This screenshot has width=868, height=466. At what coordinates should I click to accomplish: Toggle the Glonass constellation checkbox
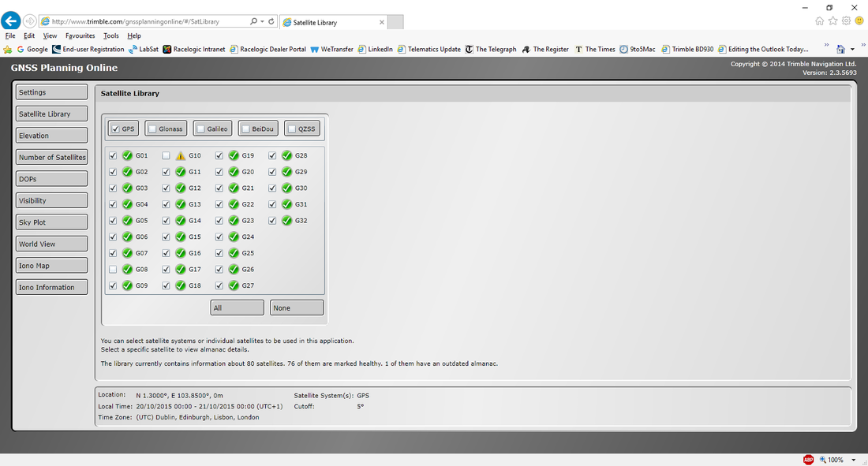click(152, 129)
